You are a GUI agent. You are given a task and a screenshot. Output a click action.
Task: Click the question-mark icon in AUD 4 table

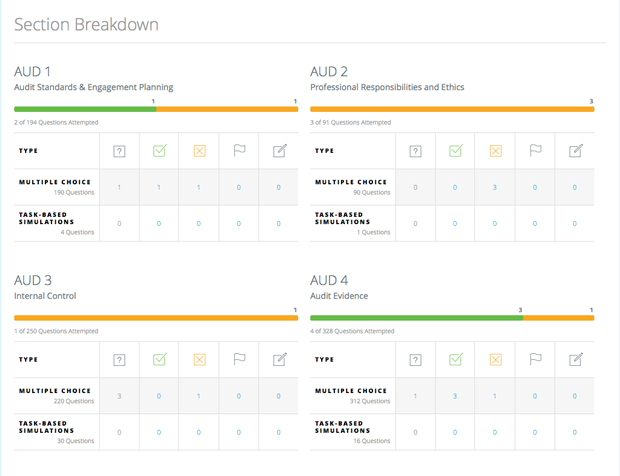point(416,359)
